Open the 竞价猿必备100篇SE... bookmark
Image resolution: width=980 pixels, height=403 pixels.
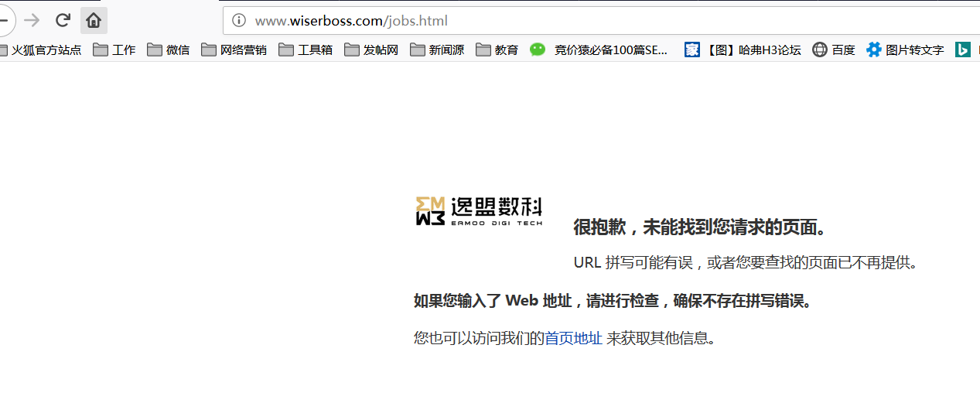(x=599, y=50)
